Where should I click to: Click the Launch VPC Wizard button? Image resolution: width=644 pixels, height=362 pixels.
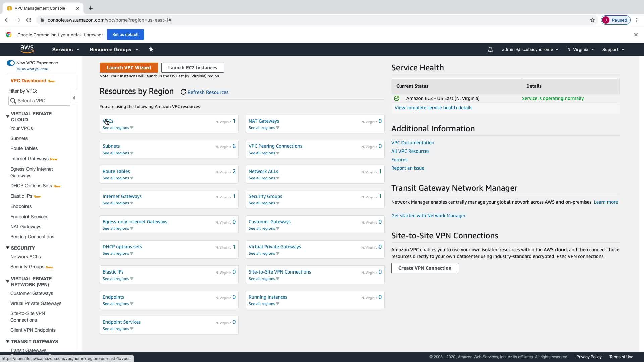point(128,68)
